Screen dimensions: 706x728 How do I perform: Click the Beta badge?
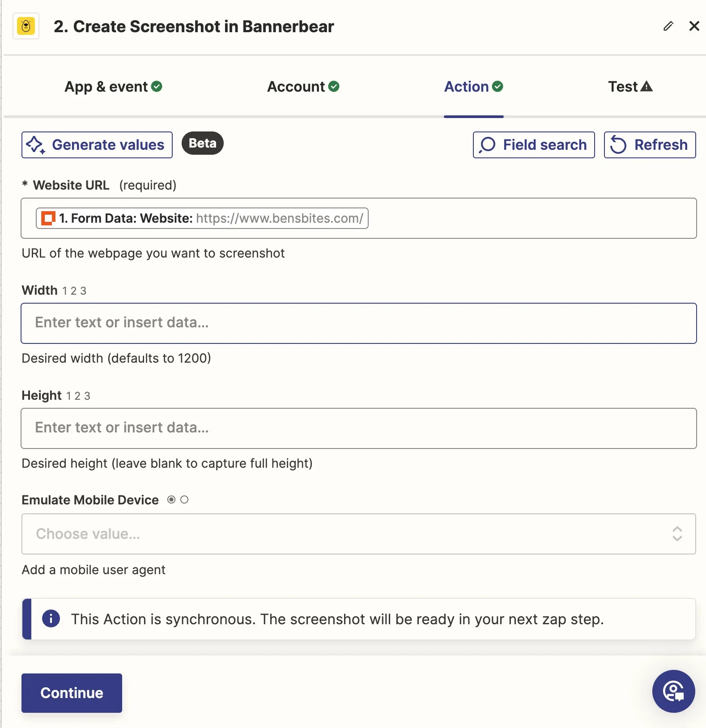202,143
